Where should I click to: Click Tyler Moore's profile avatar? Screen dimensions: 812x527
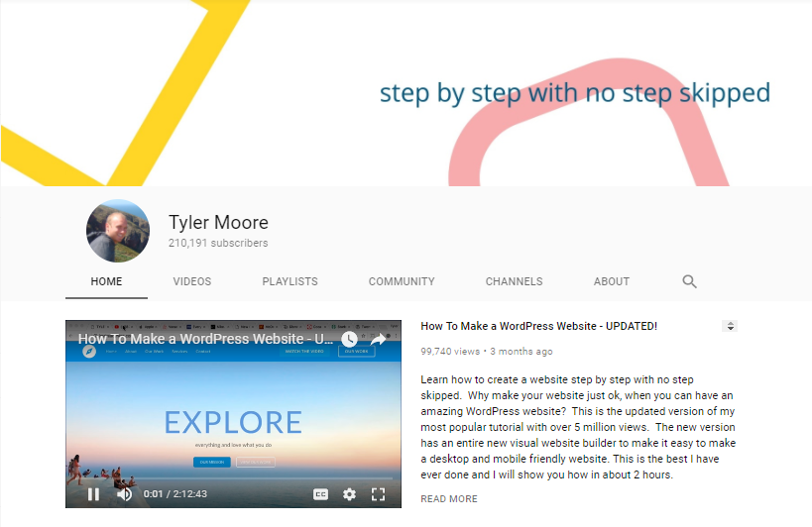(x=118, y=231)
